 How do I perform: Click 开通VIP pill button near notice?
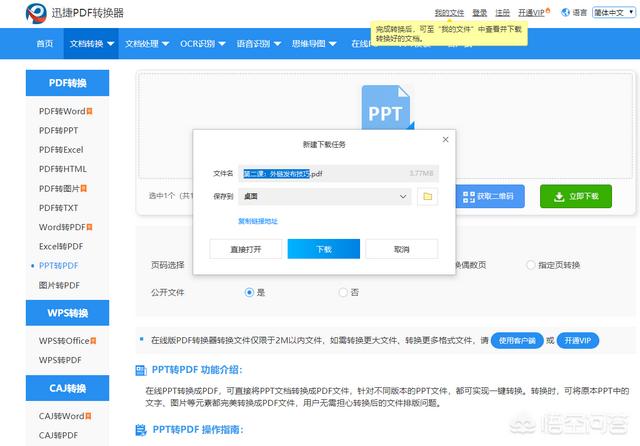[578, 341]
